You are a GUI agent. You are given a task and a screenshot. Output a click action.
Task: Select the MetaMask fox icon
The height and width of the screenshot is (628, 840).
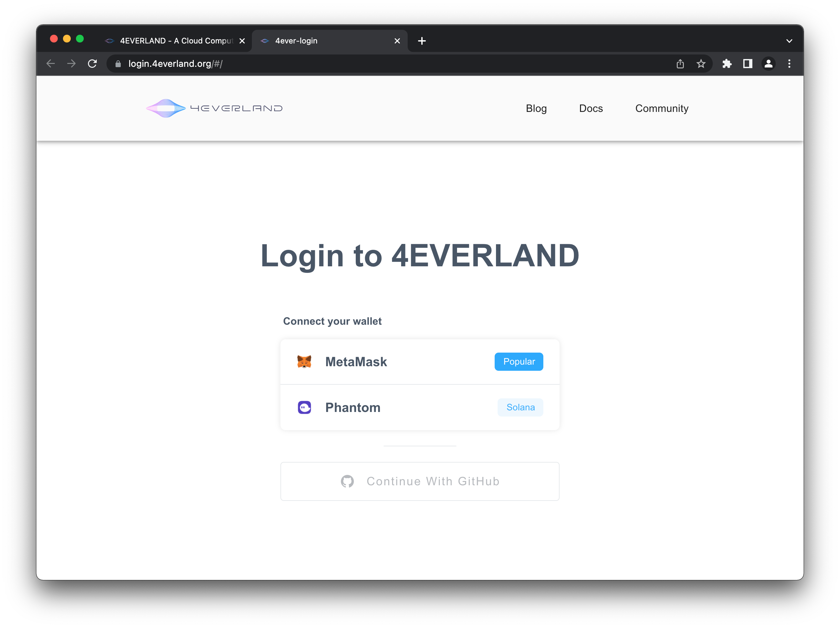[304, 362]
